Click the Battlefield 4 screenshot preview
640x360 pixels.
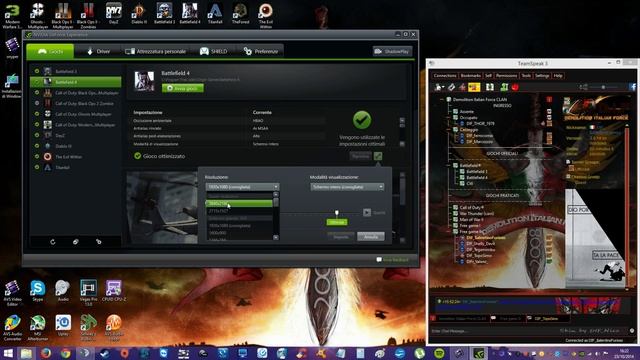[162, 207]
